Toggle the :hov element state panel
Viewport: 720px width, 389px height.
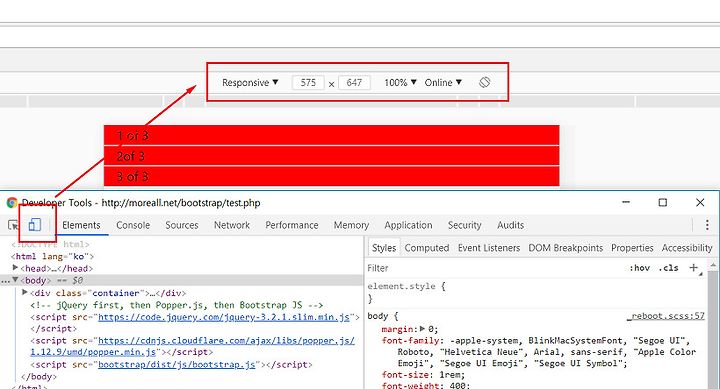point(640,268)
